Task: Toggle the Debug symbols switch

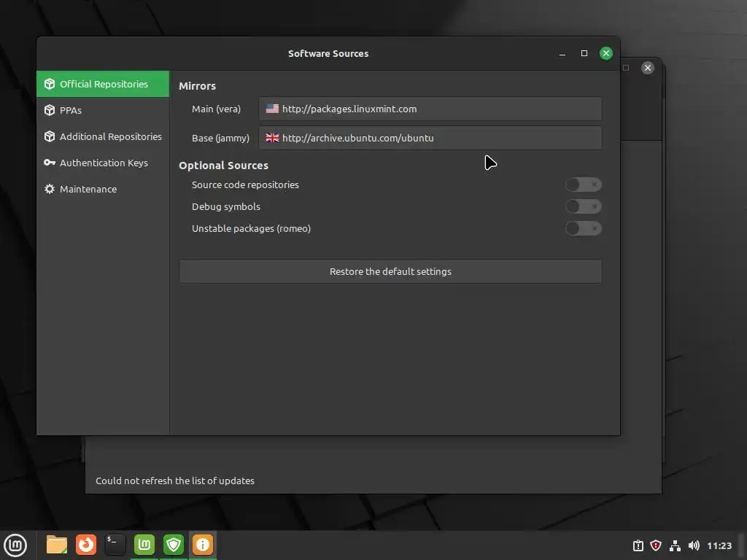Action: pyautogui.click(x=583, y=206)
